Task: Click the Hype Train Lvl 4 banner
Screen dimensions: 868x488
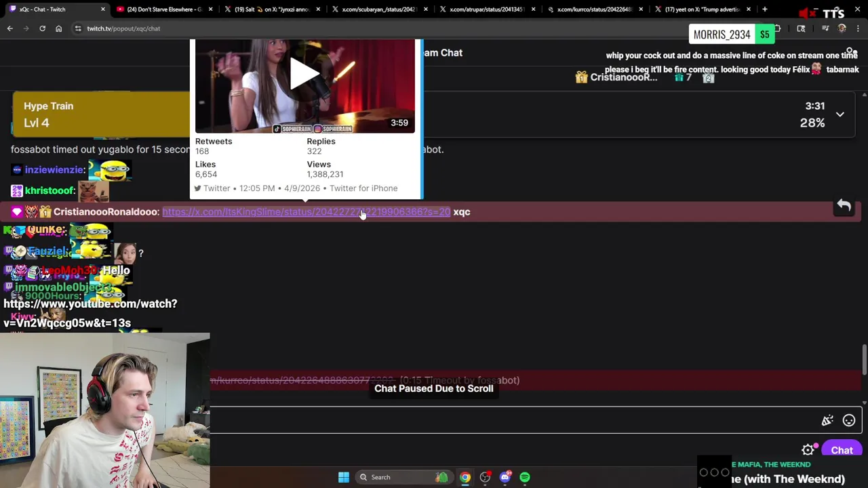Action: (101, 114)
